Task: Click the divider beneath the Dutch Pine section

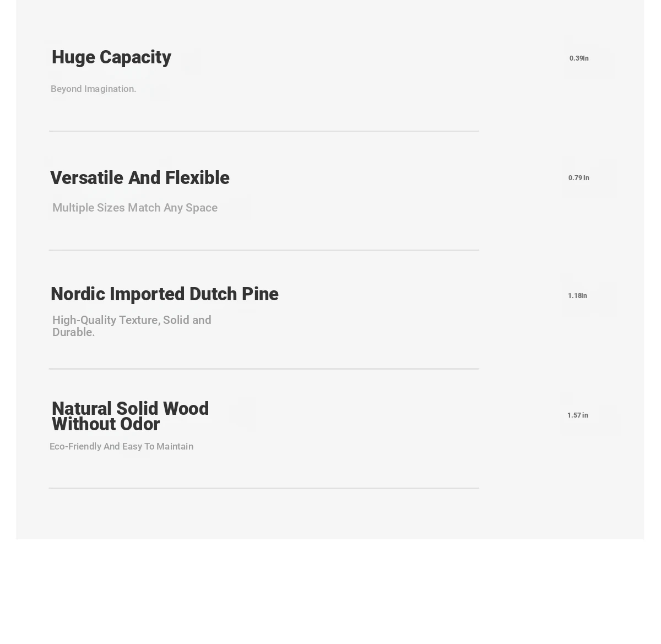Action: pyautogui.click(x=264, y=369)
